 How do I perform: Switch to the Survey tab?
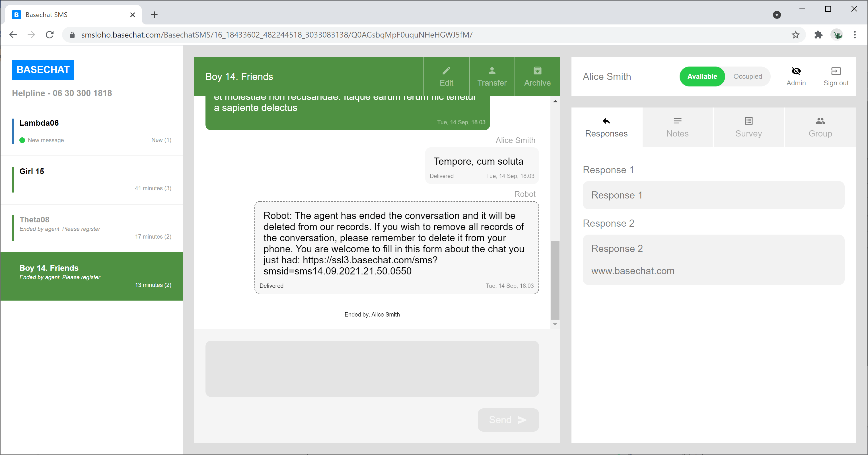point(748,127)
